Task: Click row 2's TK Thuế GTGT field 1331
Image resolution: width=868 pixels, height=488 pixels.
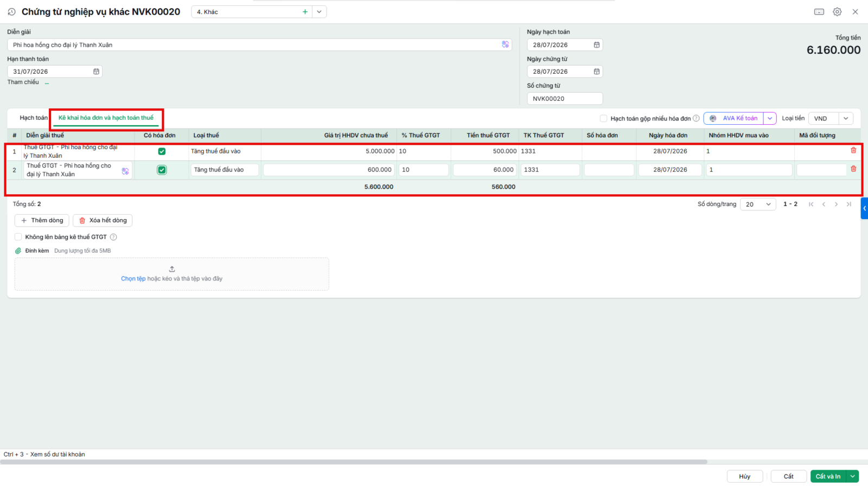Action: [x=550, y=170]
